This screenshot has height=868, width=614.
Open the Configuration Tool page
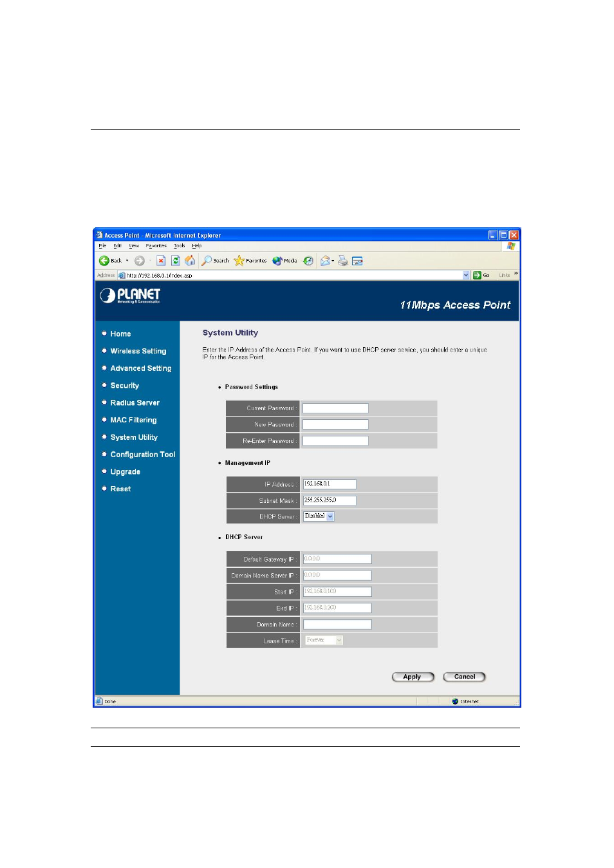(x=143, y=455)
